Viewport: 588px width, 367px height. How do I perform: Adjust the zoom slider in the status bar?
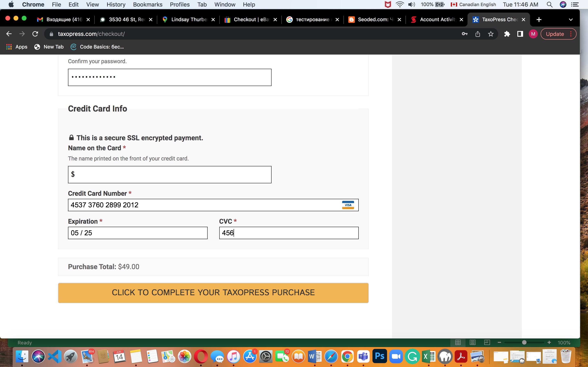pyautogui.click(x=524, y=343)
